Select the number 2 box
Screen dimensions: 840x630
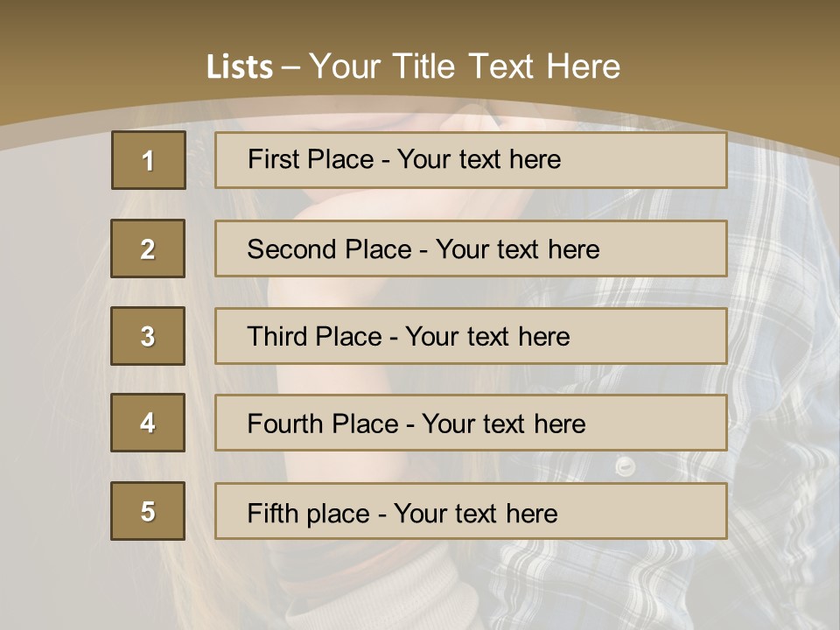click(x=148, y=248)
